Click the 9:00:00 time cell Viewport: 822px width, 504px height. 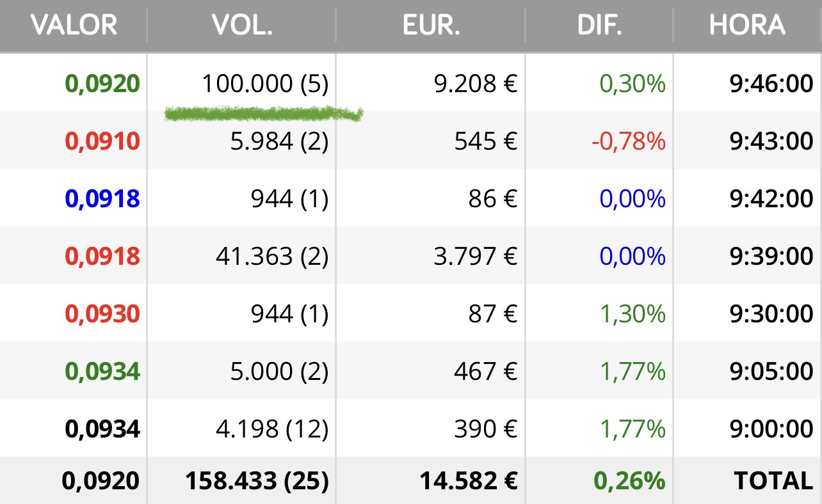pyautogui.click(x=771, y=429)
